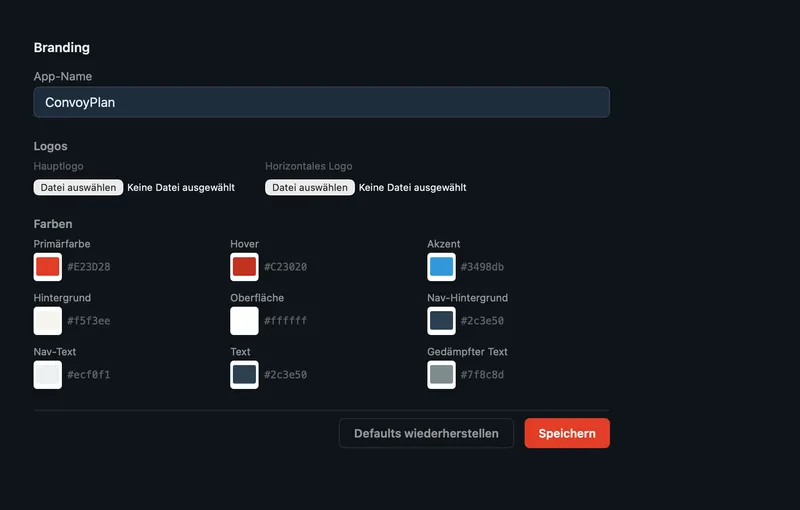Open the Oberfläche white color swatch

click(244, 321)
